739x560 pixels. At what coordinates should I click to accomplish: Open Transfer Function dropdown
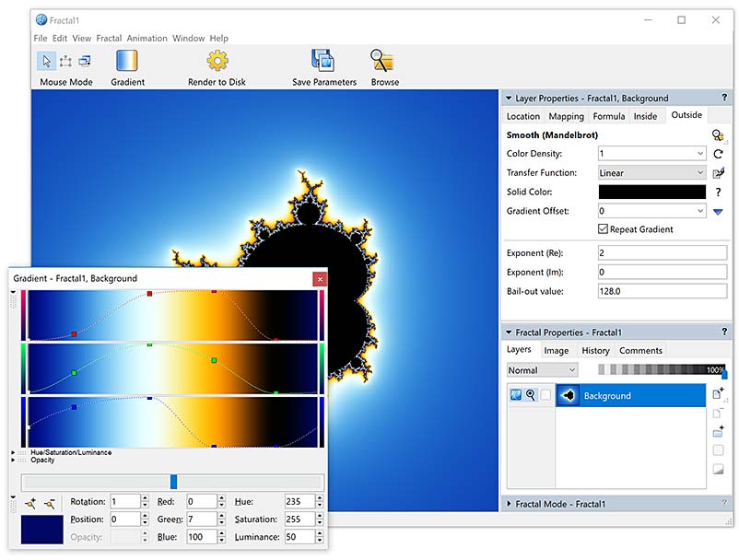(x=700, y=173)
